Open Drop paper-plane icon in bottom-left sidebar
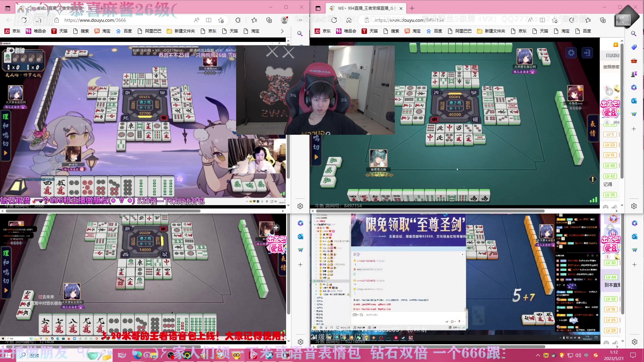Screen dimensions: 644x362 pyautogui.click(x=300, y=250)
